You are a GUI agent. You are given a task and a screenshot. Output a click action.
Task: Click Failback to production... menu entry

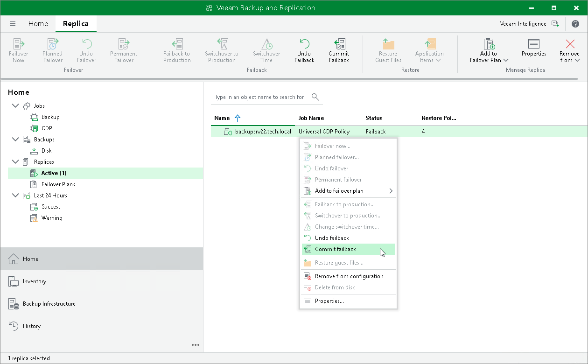[x=349, y=204]
